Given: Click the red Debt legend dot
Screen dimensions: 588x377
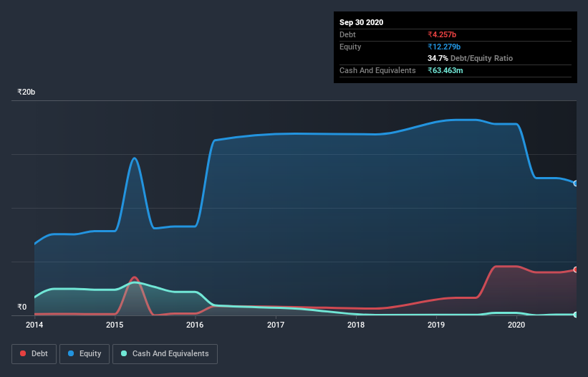Looking at the screenshot, I should 23,353.
